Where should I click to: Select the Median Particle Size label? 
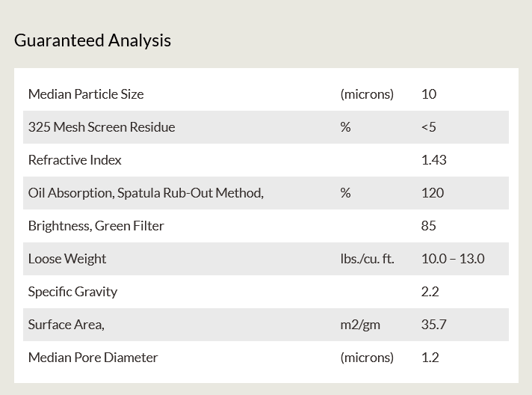[x=86, y=94]
